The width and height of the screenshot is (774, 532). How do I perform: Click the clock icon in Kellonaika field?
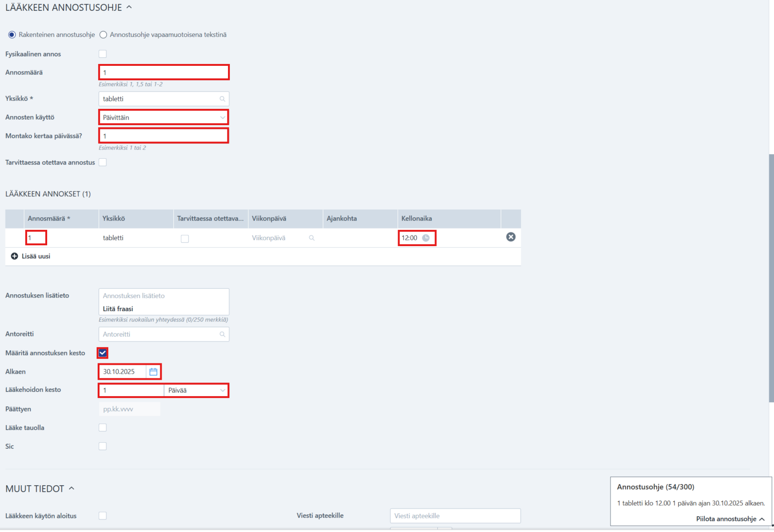click(x=426, y=238)
